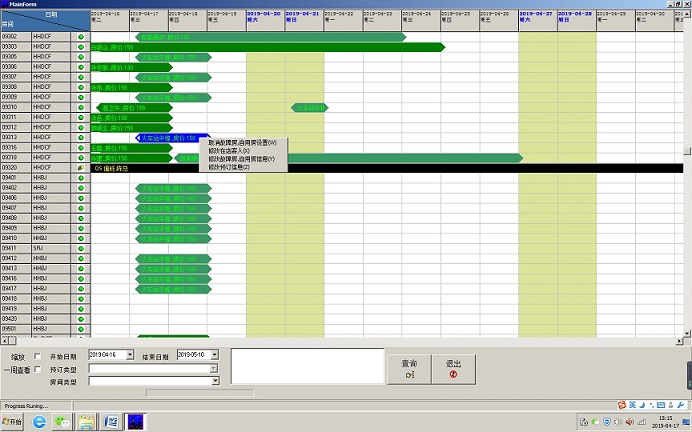Click the green status icon for room 09411
Screen dimensions: 692x432
(81, 248)
